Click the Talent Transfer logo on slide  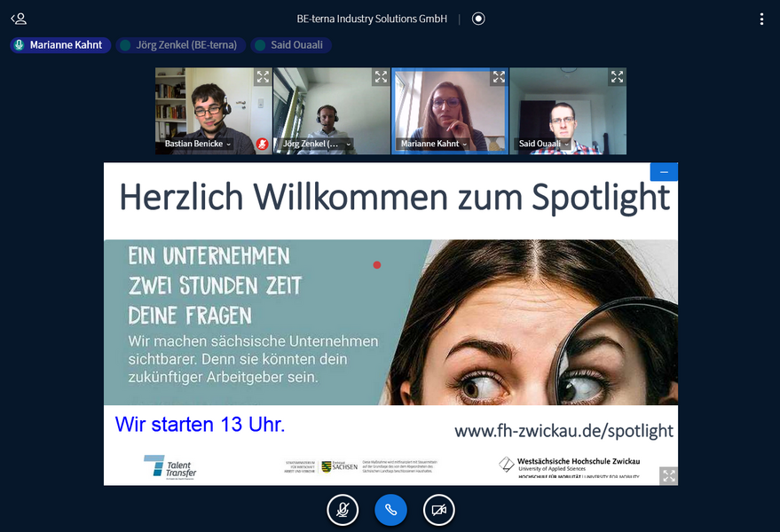[170, 467]
